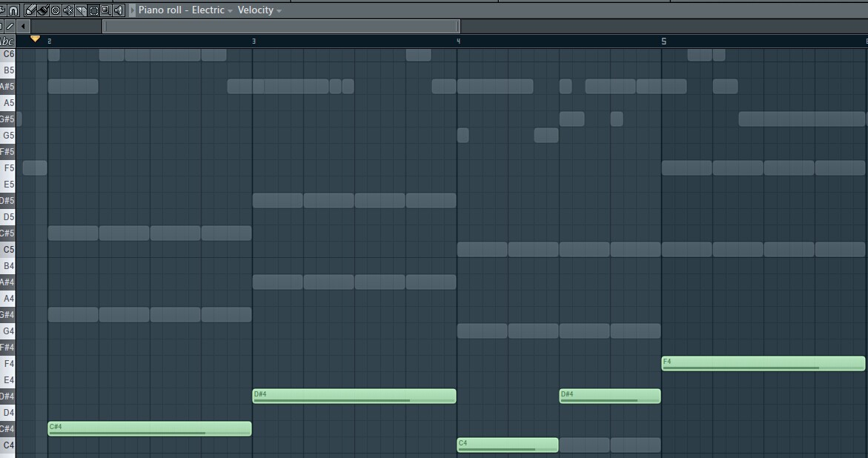Image resolution: width=868 pixels, height=458 pixels.
Task: Click the speaker Playback tool
Action: pyautogui.click(x=119, y=10)
